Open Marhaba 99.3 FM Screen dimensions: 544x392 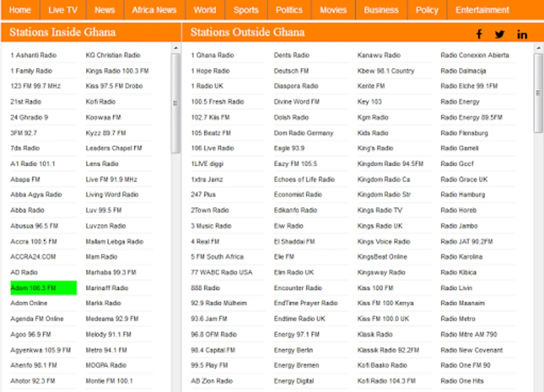click(111, 272)
